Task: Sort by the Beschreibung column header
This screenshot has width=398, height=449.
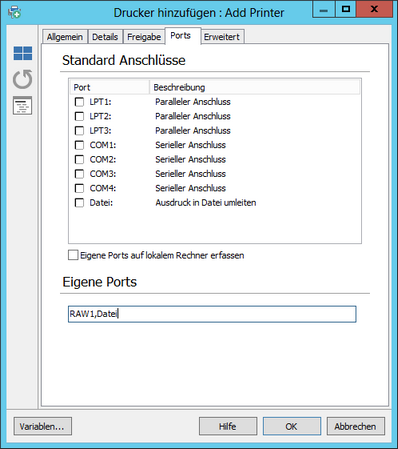Action: [x=255, y=87]
